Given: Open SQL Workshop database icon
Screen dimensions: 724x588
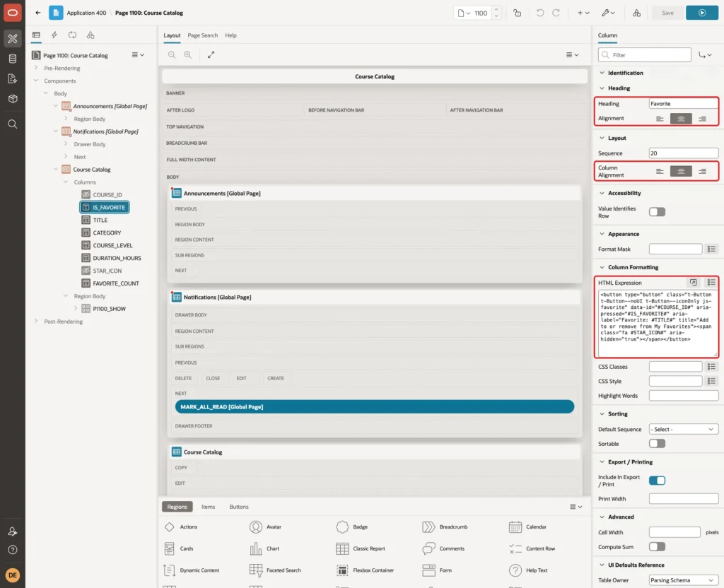Looking at the screenshot, I should (x=13, y=59).
